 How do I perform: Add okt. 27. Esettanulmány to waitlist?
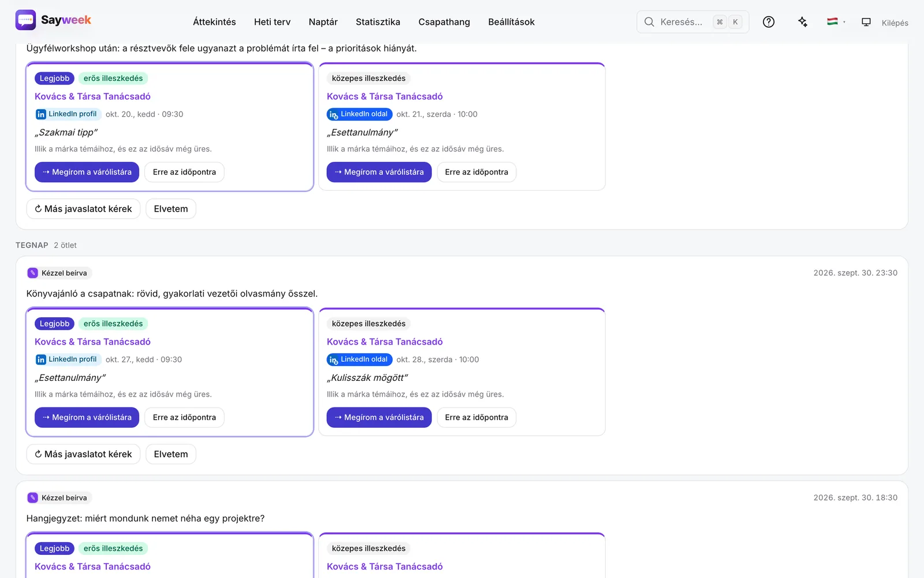[x=87, y=417]
